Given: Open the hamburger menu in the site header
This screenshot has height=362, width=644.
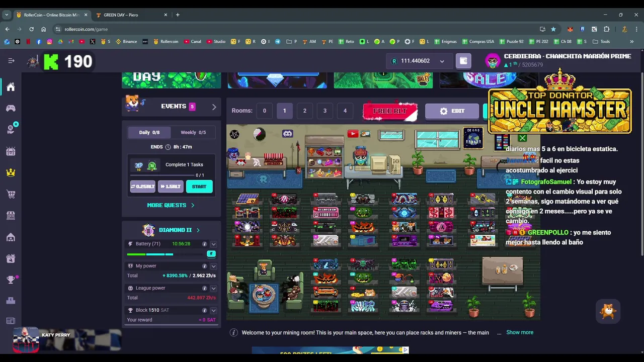Looking at the screenshot, I should 11,61.
